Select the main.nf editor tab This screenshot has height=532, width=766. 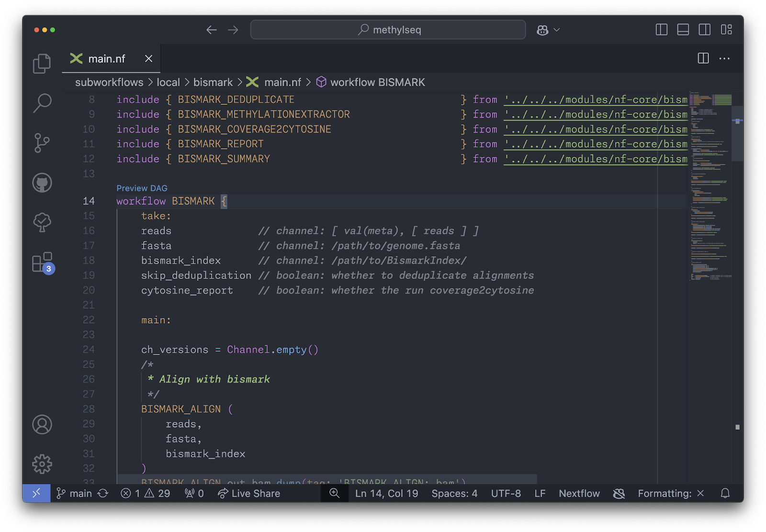click(106, 59)
